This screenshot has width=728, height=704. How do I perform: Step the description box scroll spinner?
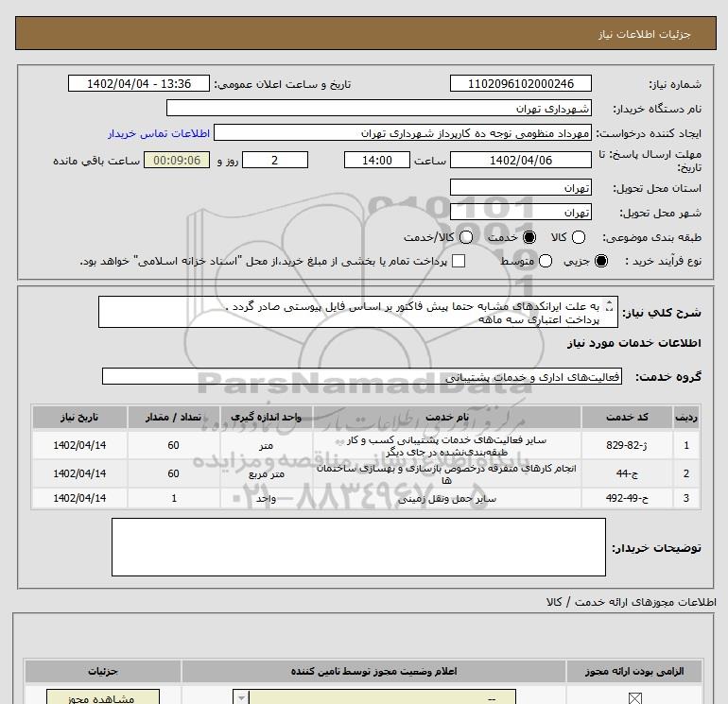coord(610,305)
